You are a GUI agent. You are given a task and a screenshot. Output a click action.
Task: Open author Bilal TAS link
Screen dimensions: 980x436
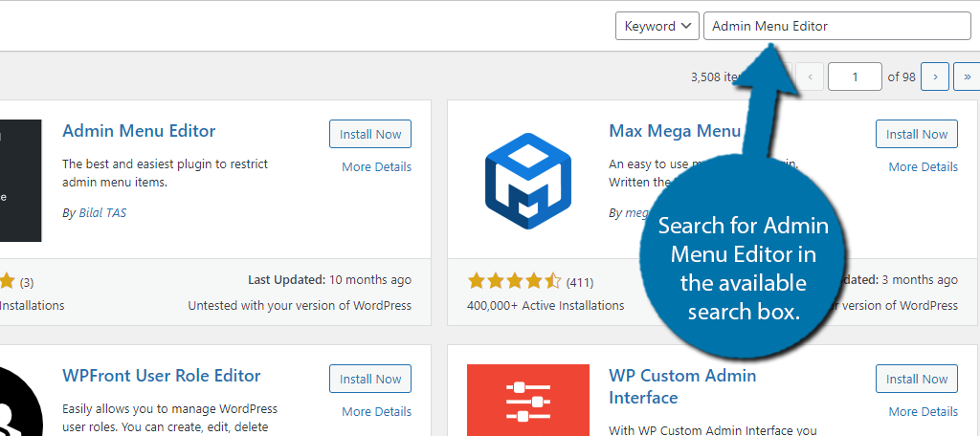102,213
